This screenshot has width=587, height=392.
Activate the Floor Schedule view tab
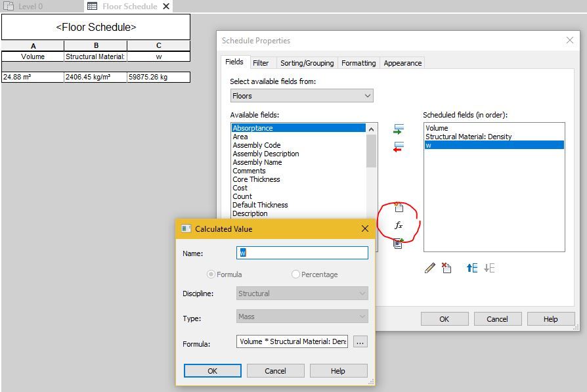[129, 7]
